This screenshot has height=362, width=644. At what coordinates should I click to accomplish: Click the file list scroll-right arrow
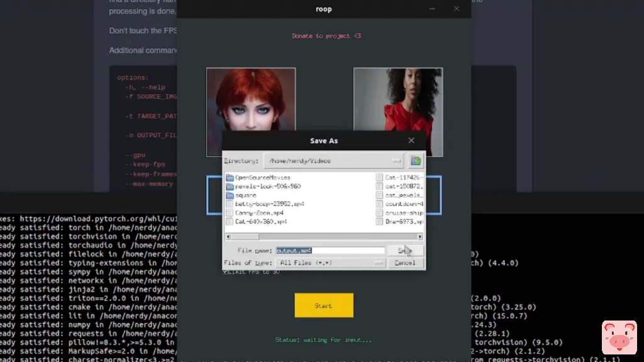(x=419, y=237)
